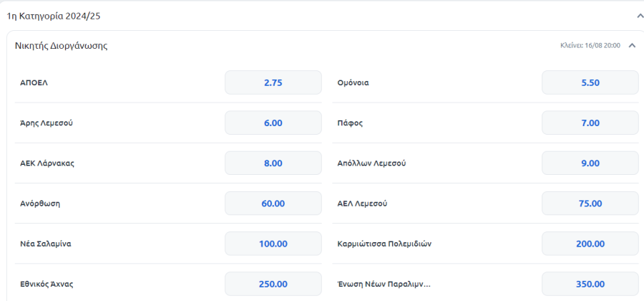Add ΑΕΛ Λεμεσού 75.00 to betslip

coord(590,204)
